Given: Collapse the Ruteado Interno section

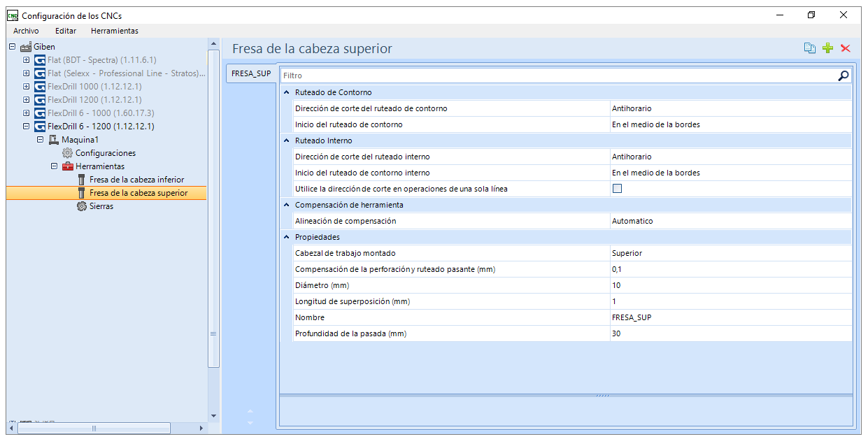Looking at the screenshot, I should coord(286,141).
